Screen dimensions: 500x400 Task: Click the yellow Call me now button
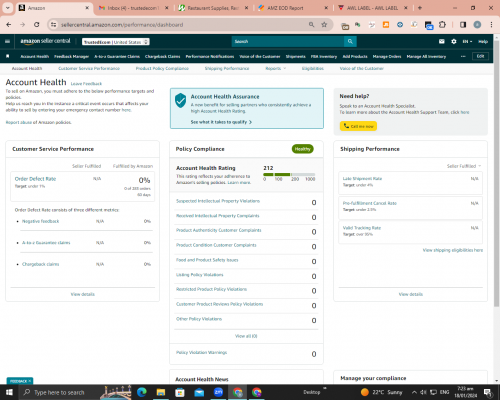click(358, 126)
